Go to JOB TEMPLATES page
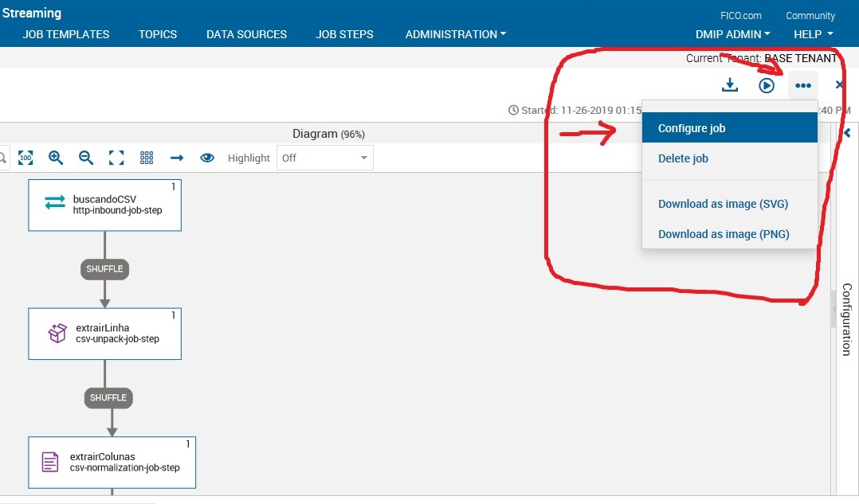The height and width of the screenshot is (504, 859). pos(66,34)
